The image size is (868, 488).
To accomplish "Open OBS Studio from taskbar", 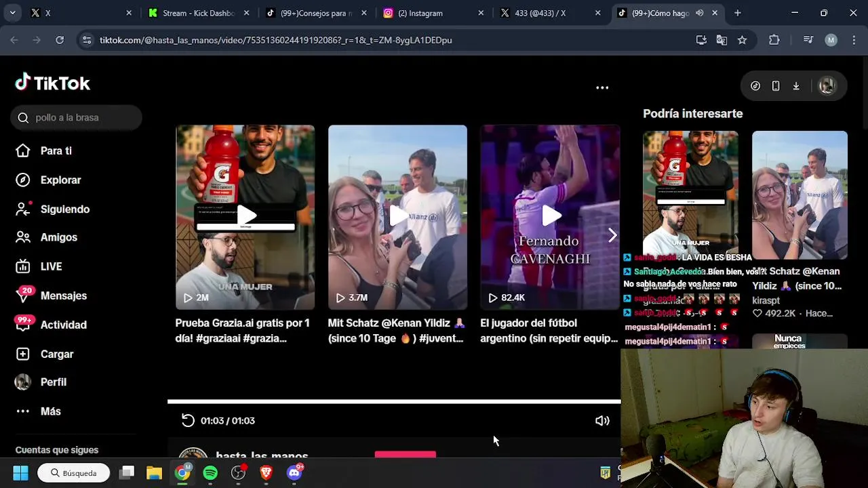I will 238,472.
